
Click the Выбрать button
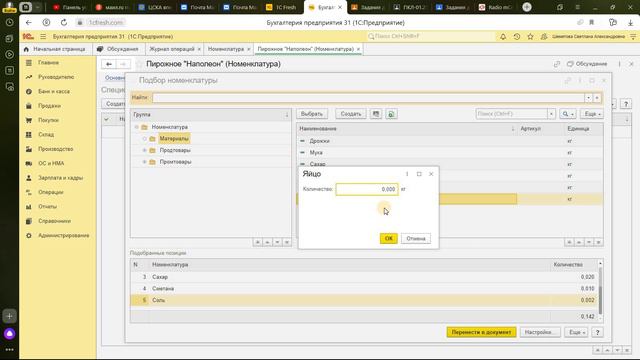coord(312,114)
